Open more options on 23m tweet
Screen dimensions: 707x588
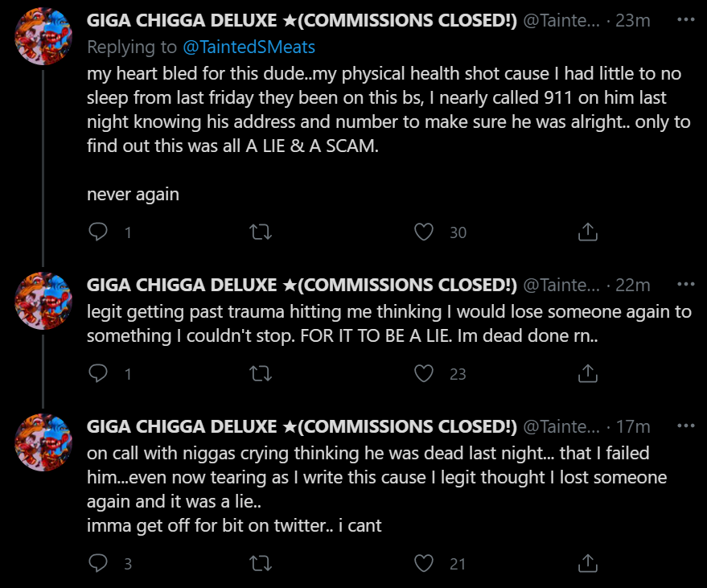point(686,19)
